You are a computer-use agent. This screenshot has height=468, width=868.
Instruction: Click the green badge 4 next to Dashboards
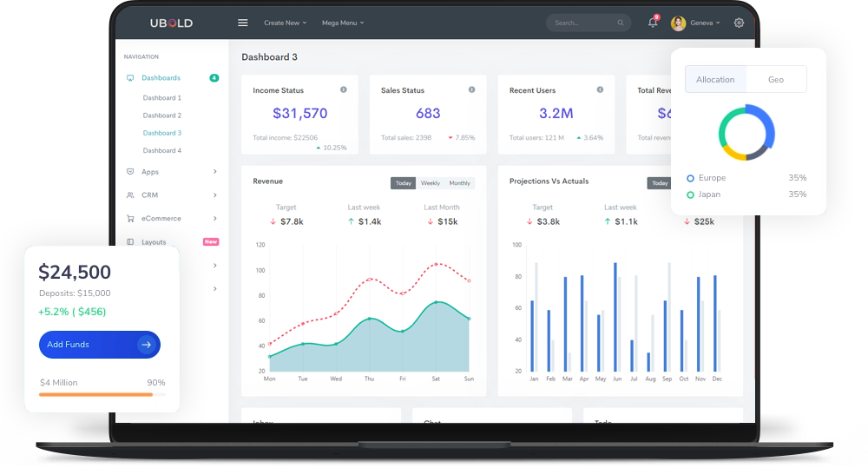[x=214, y=78]
